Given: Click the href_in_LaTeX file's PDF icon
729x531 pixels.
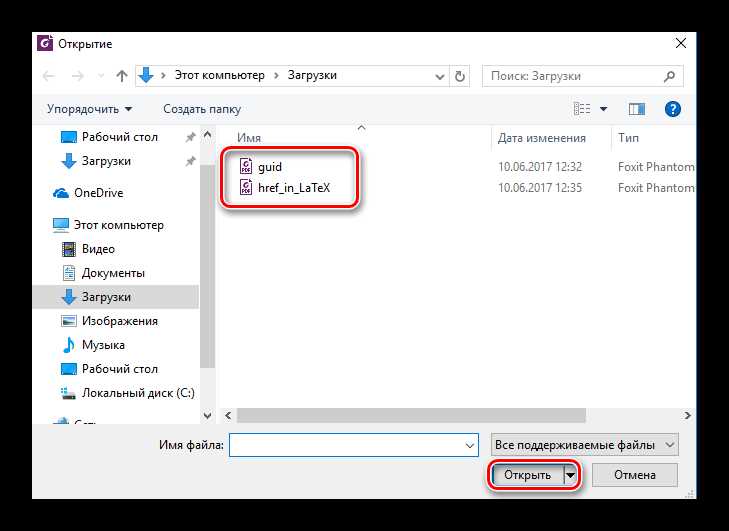Looking at the screenshot, I should [x=246, y=187].
